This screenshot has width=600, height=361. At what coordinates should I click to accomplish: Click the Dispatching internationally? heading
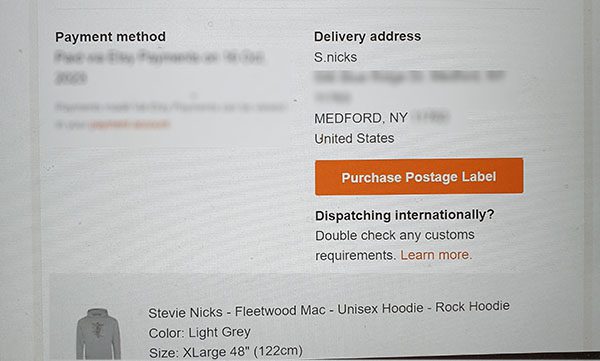(405, 215)
